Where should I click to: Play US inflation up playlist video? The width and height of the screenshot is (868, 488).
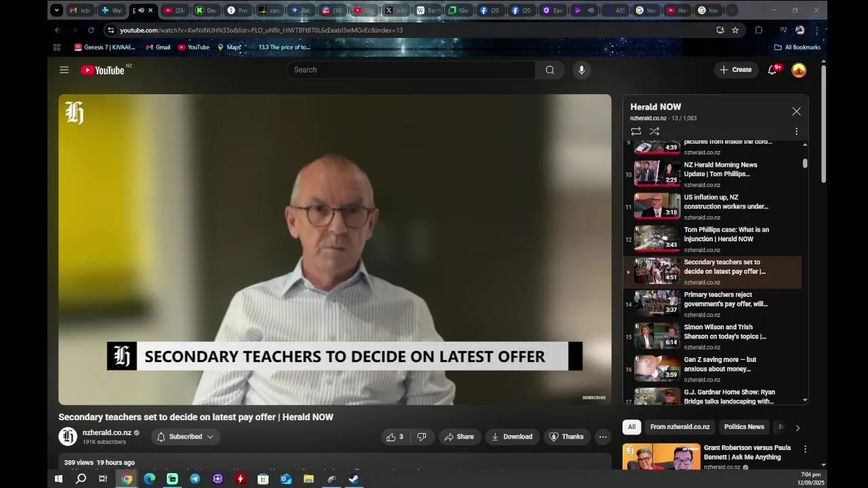[x=712, y=207]
